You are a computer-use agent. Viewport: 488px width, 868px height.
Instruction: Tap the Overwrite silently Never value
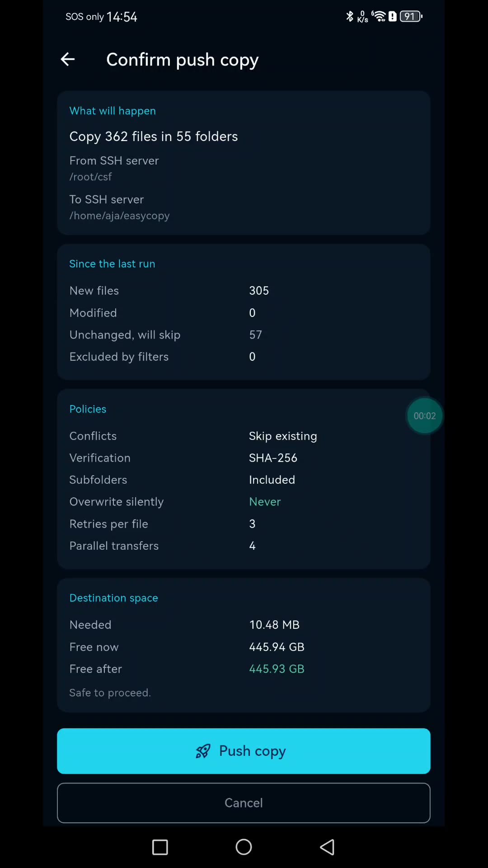tap(265, 502)
